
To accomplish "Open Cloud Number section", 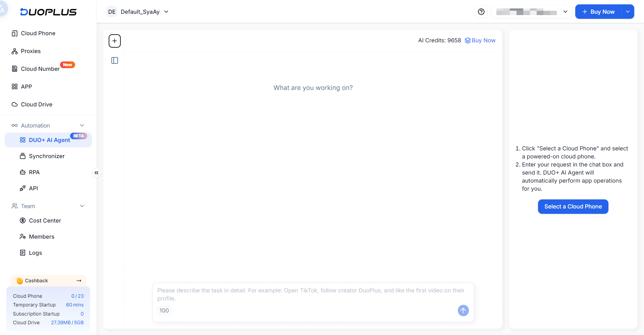I will tap(40, 69).
